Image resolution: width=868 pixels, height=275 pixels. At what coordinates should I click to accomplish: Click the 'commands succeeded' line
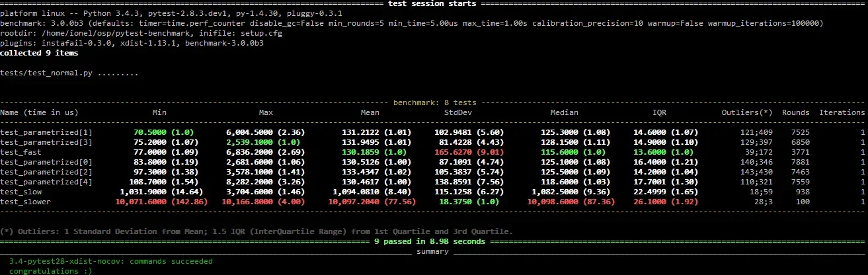click(110, 261)
